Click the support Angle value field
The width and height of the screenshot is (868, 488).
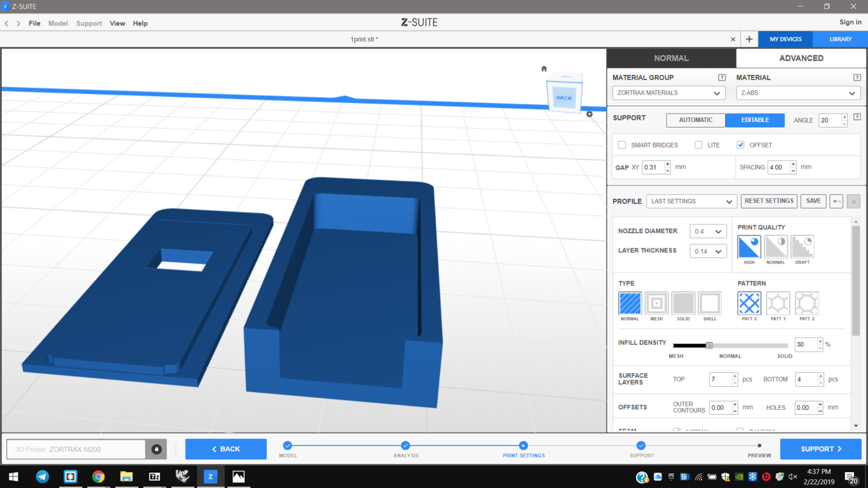829,120
